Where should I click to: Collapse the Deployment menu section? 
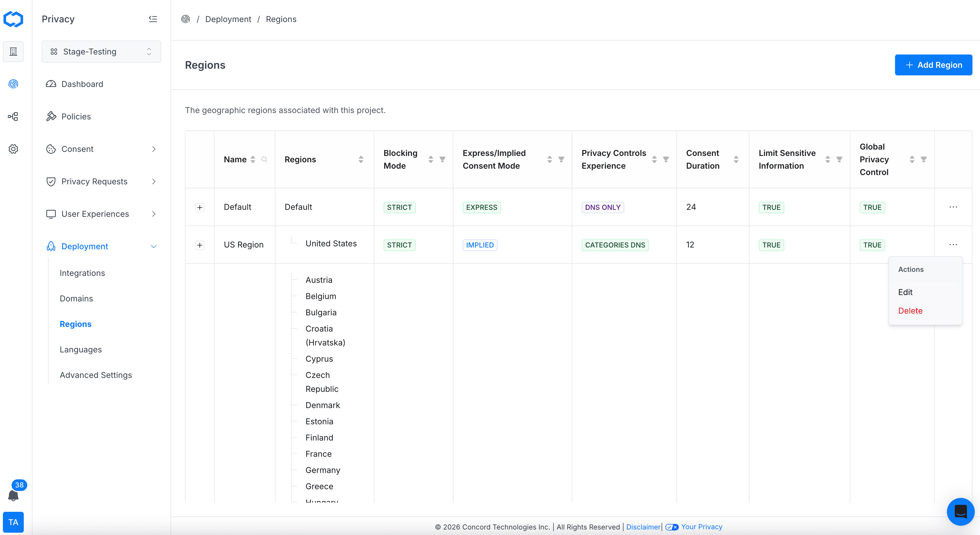click(153, 246)
